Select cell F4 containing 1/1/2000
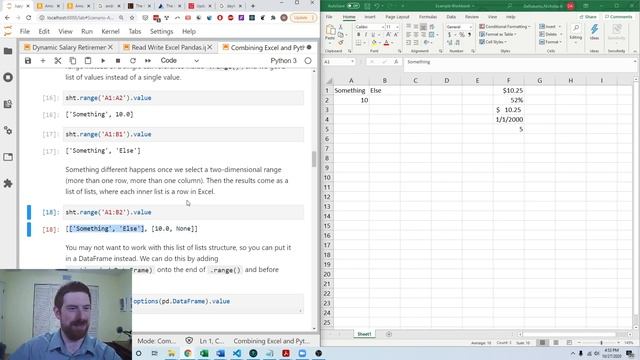Image resolution: width=640 pixels, height=360 pixels. (508, 120)
